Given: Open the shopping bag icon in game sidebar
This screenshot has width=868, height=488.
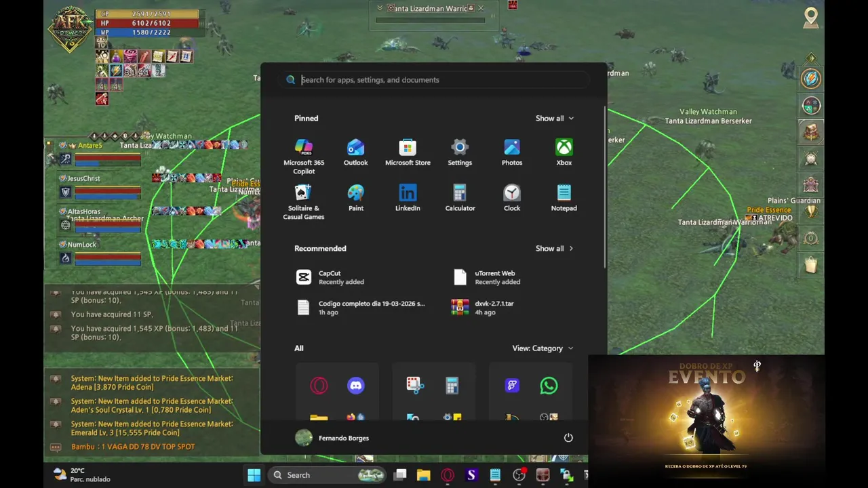Looking at the screenshot, I should click(810, 265).
